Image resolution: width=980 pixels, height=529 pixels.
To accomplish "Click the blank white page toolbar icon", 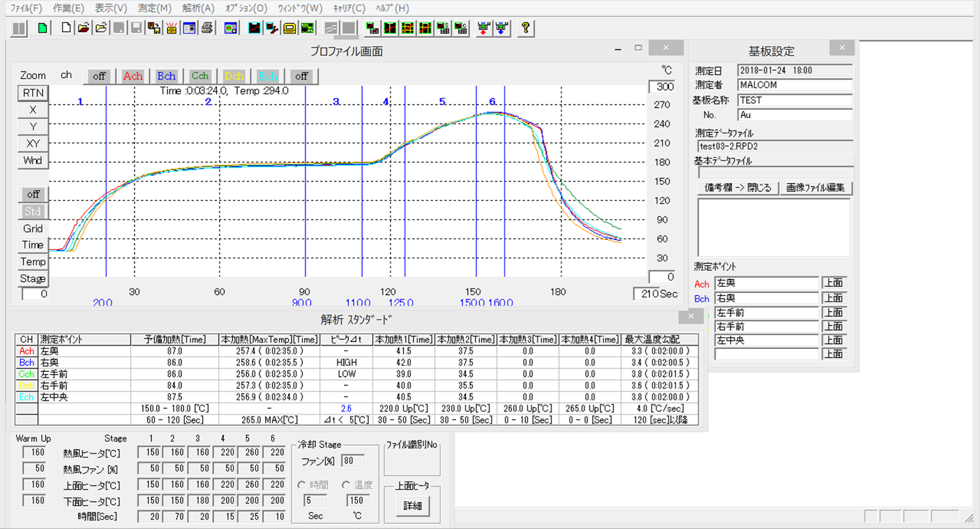I will pyautogui.click(x=66, y=29).
